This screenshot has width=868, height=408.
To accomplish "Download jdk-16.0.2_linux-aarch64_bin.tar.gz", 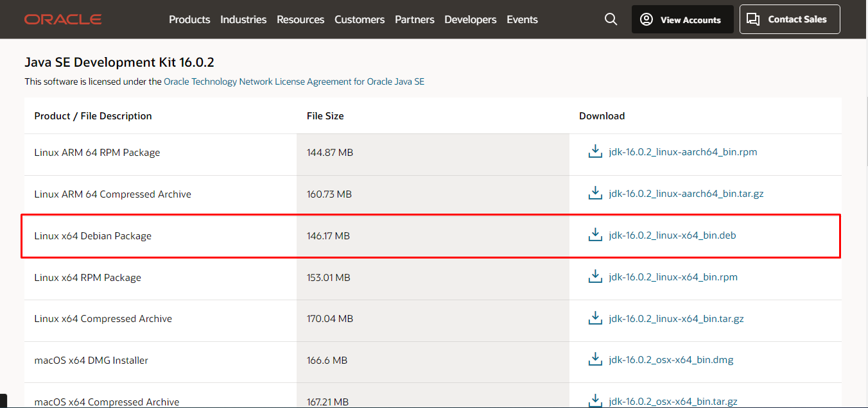I will pos(686,194).
